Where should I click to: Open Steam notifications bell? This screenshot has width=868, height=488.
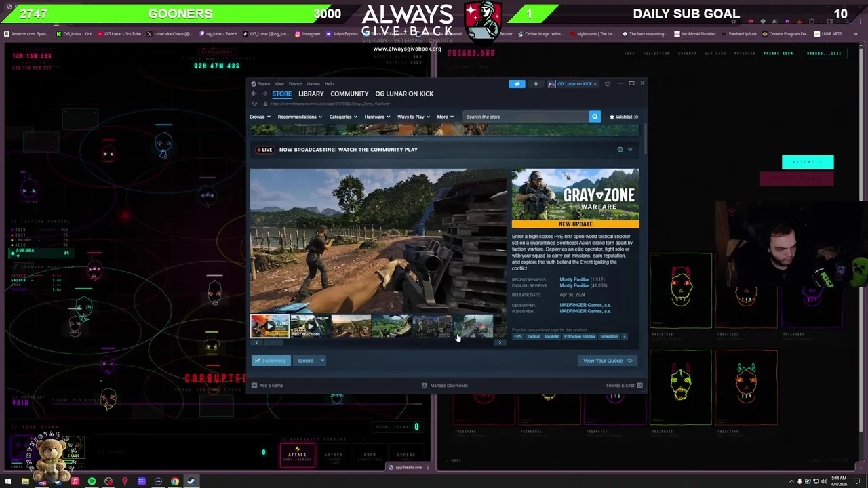coord(536,84)
